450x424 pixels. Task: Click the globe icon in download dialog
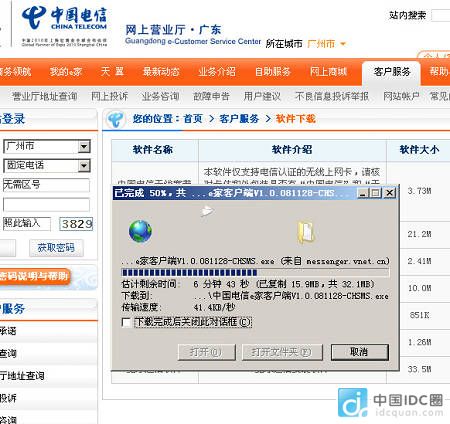click(140, 231)
